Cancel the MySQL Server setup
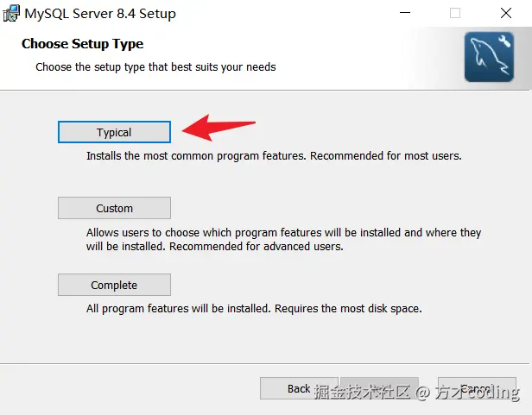Image resolution: width=532 pixels, height=415 pixels. (x=476, y=388)
